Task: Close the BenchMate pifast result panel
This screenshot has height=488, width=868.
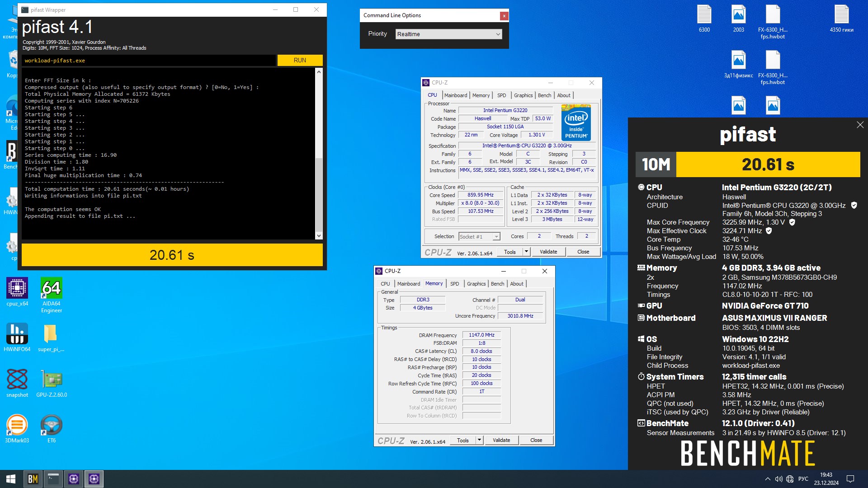Action: point(860,125)
